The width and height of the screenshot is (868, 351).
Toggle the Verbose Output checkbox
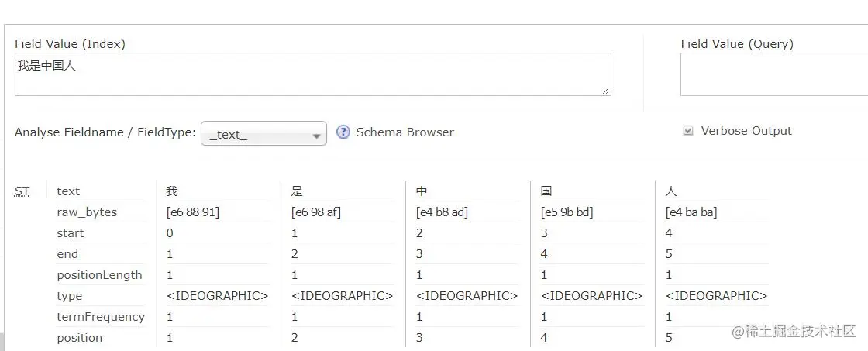(x=687, y=131)
